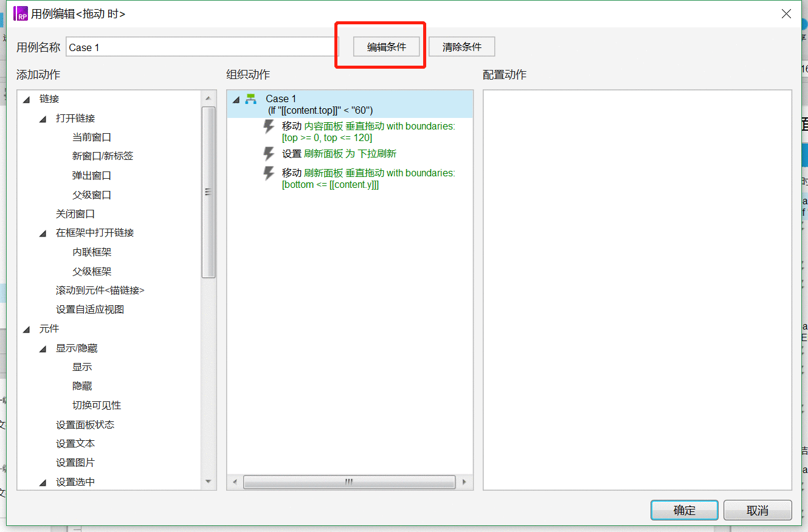The image size is (808, 532).
Task: Select the Case 1 condition row
Action: tap(350, 104)
